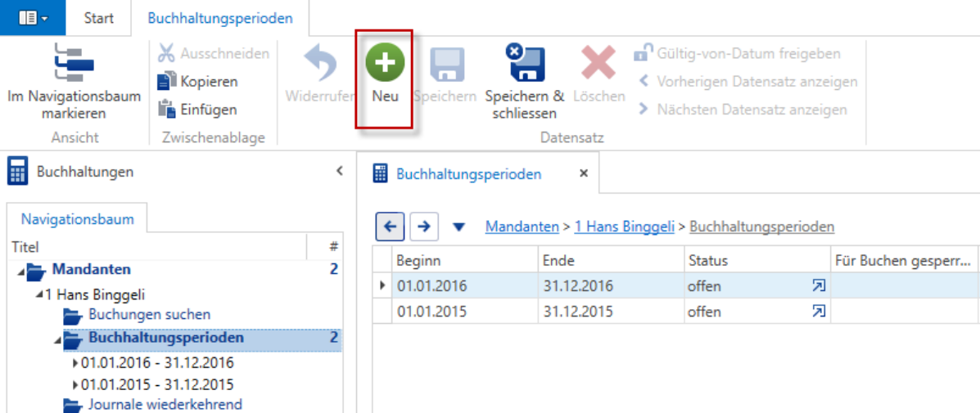
Task: Click the Widerrufen undo arrow
Action: (x=321, y=64)
